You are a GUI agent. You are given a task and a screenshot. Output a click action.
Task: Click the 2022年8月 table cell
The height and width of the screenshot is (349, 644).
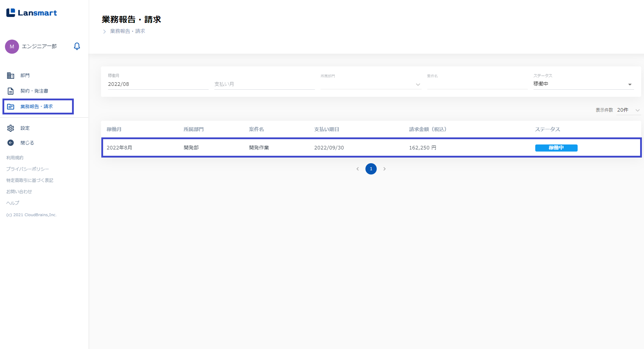point(119,148)
